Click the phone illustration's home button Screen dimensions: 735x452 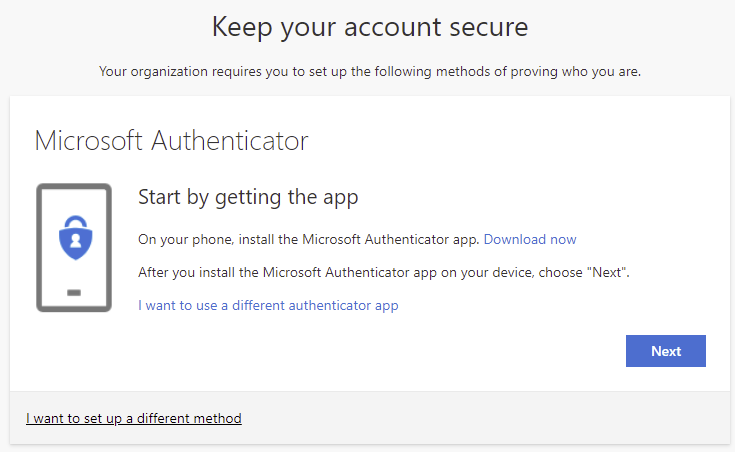tap(73, 293)
